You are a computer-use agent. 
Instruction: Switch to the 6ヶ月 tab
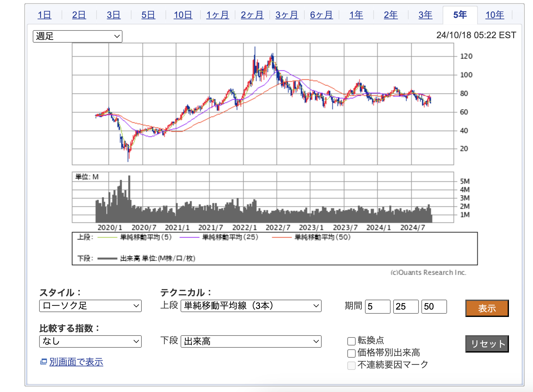pyautogui.click(x=321, y=15)
